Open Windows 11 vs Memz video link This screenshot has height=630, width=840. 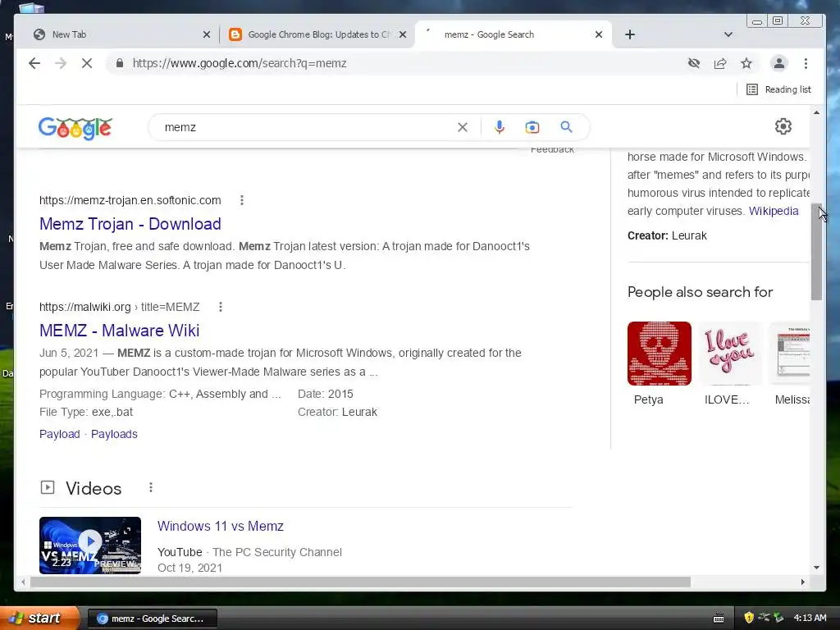click(220, 526)
